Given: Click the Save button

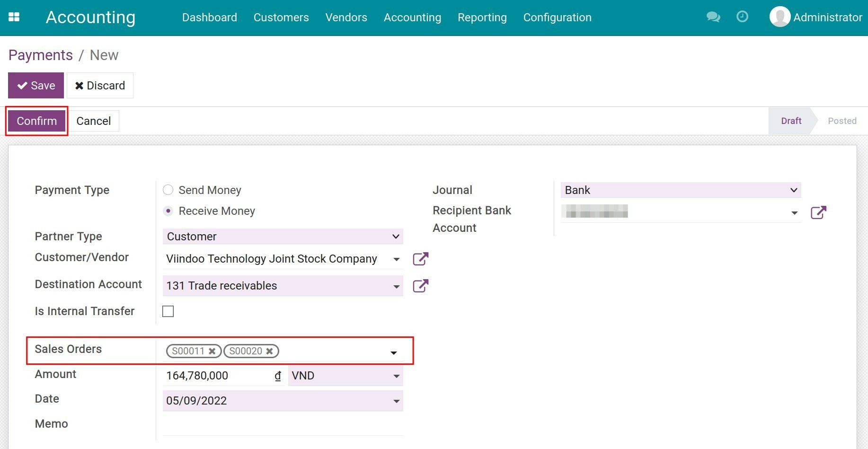Looking at the screenshot, I should click(x=36, y=85).
